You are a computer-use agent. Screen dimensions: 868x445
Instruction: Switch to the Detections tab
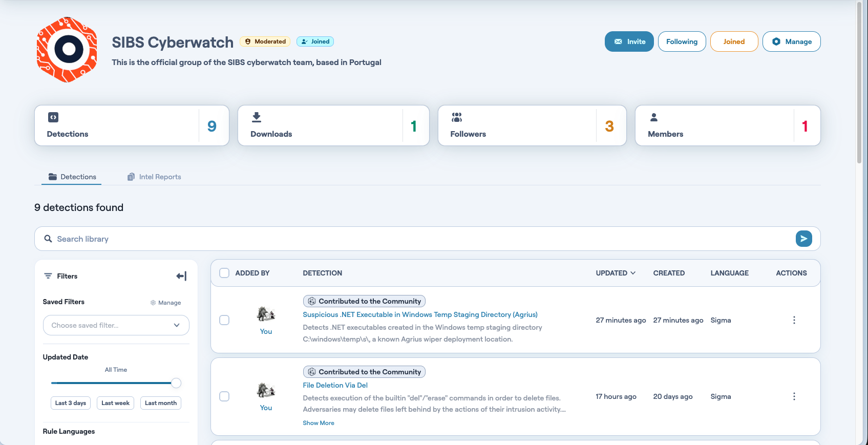click(72, 177)
